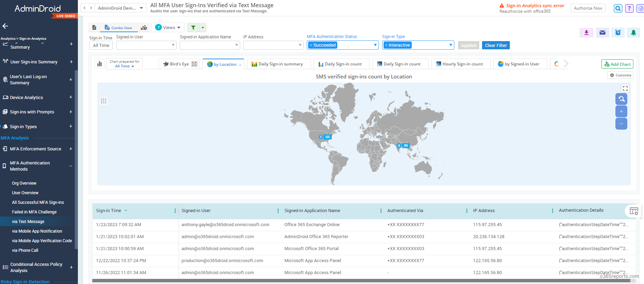This screenshot has height=284, width=644.
Task: Click the green filter funnel icon
Action: coord(193,27)
